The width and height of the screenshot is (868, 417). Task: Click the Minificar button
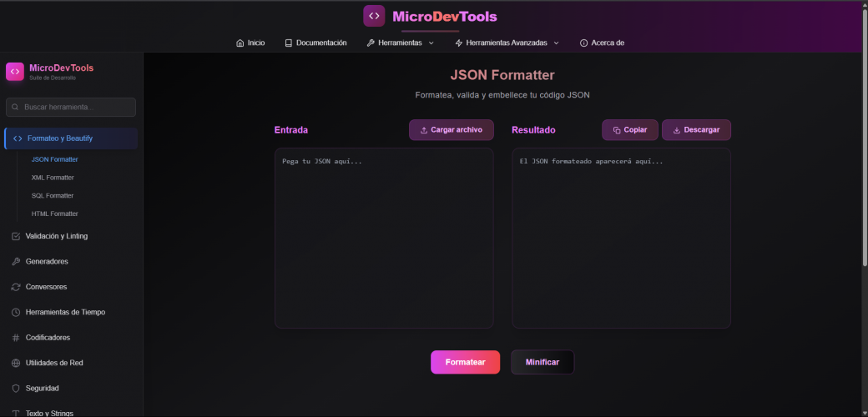[542, 362]
